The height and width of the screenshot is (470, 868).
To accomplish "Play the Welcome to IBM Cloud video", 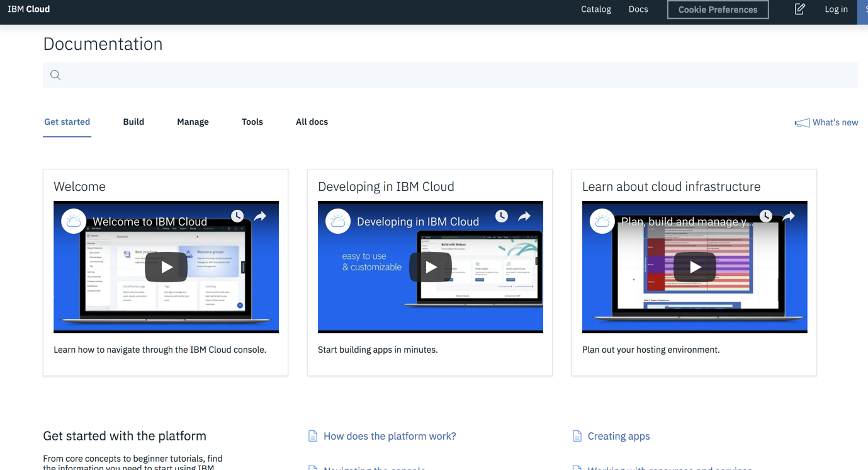I will pos(166,267).
